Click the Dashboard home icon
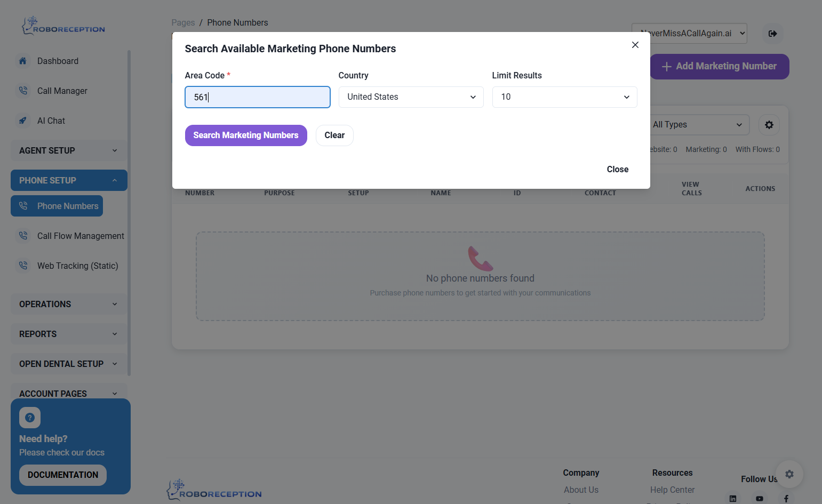Image resolution: width=822 pixels, height=504 pixels. [23, 61]
